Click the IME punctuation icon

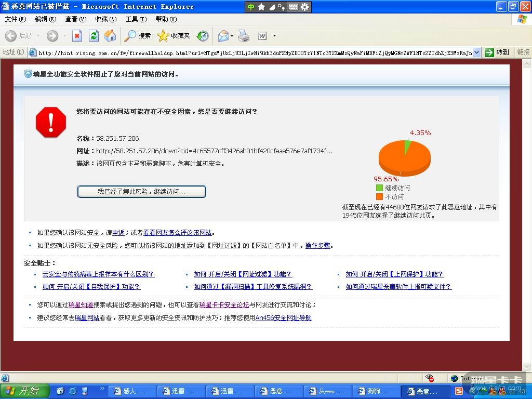tap(281, 7)
